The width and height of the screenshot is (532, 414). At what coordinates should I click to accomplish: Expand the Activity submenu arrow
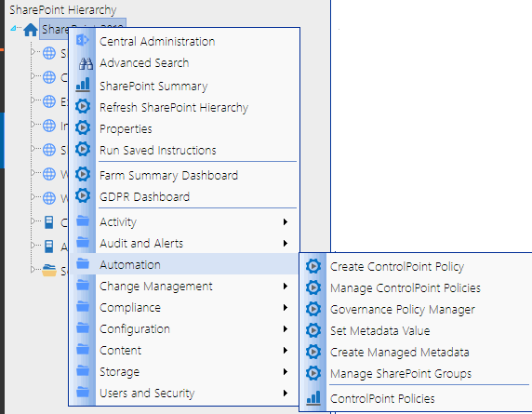pyautogui.click(x=286, y=222)
